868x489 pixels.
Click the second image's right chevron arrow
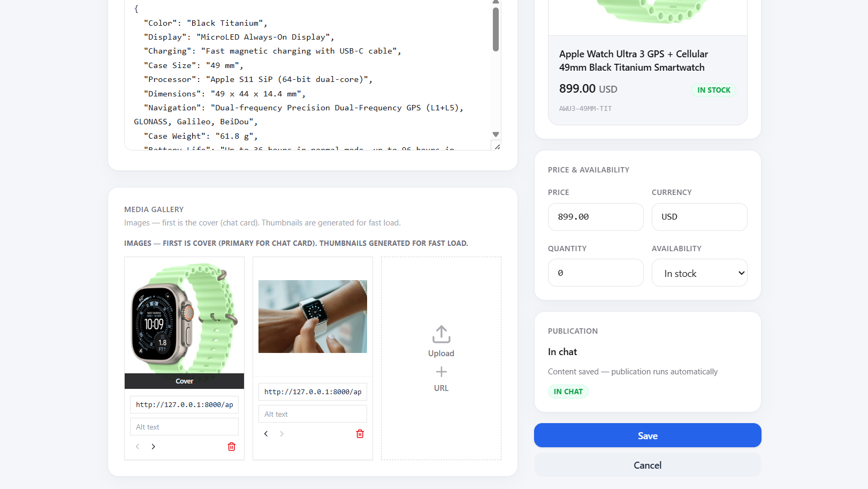coord(281,434)
